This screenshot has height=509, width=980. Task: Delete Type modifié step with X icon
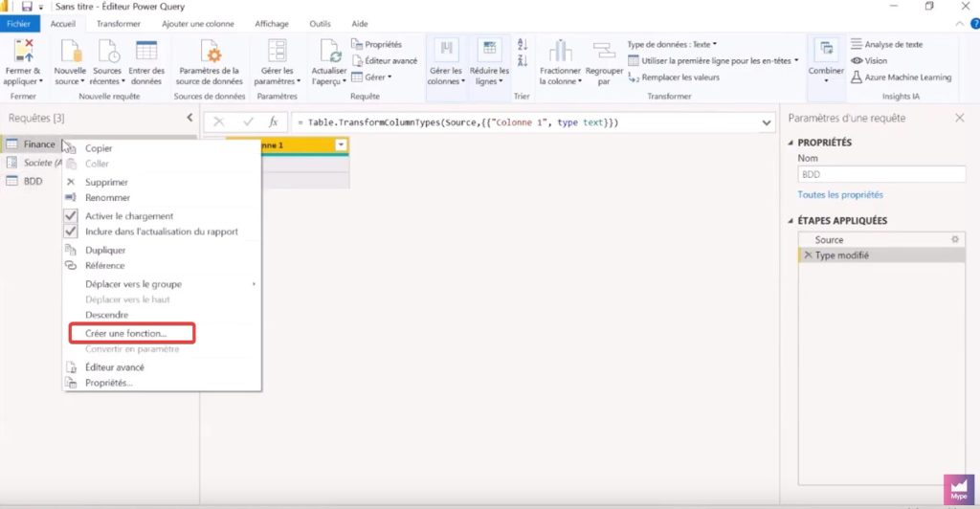(x=808, y=254)
